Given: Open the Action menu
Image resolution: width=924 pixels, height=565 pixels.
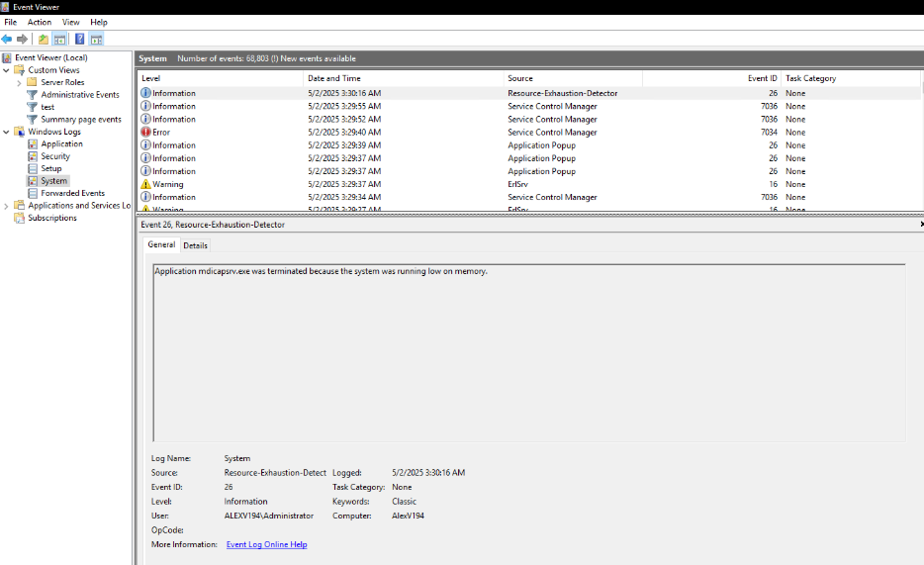Looking at the screenshot, I should pos(40,22).
